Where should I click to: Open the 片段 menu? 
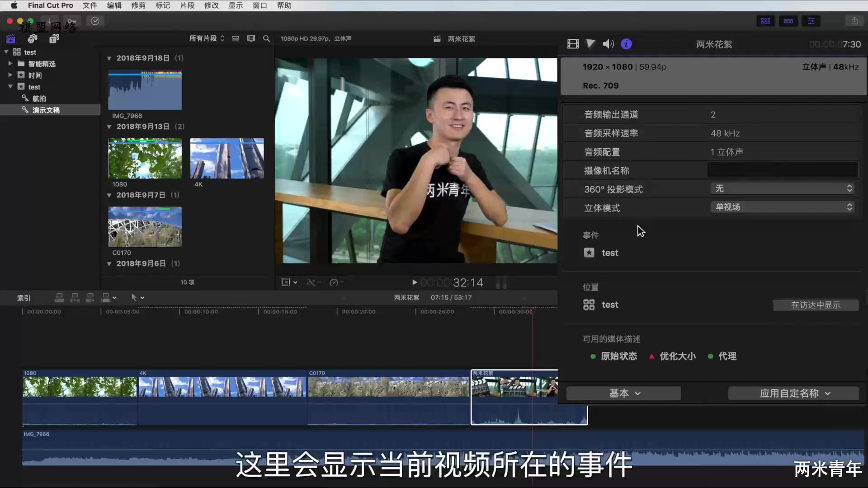[187, 5]
